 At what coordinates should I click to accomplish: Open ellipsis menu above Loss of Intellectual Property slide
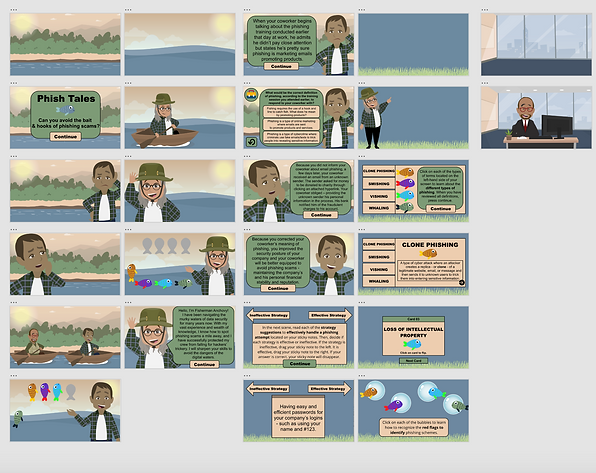coord(362,303)
